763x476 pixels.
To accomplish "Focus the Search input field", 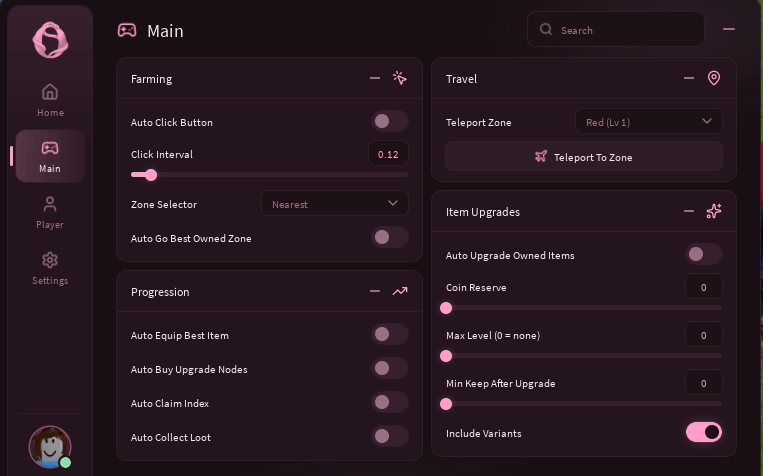I will point(616,30).
